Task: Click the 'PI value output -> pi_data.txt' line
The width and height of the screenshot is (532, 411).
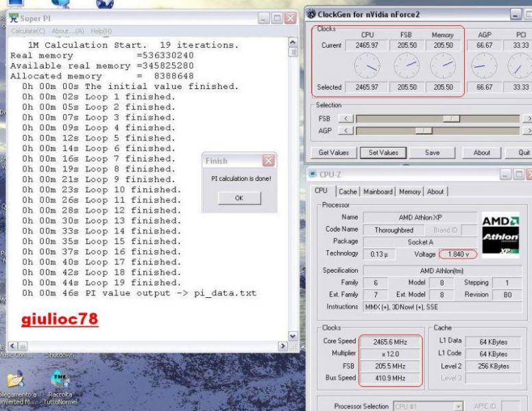Action: click(x=139, y=293)
